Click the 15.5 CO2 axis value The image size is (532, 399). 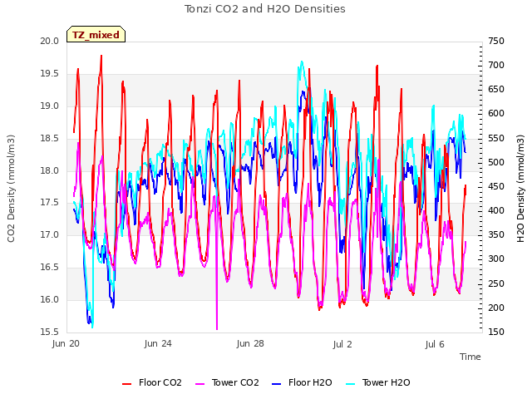pos(50,332)
